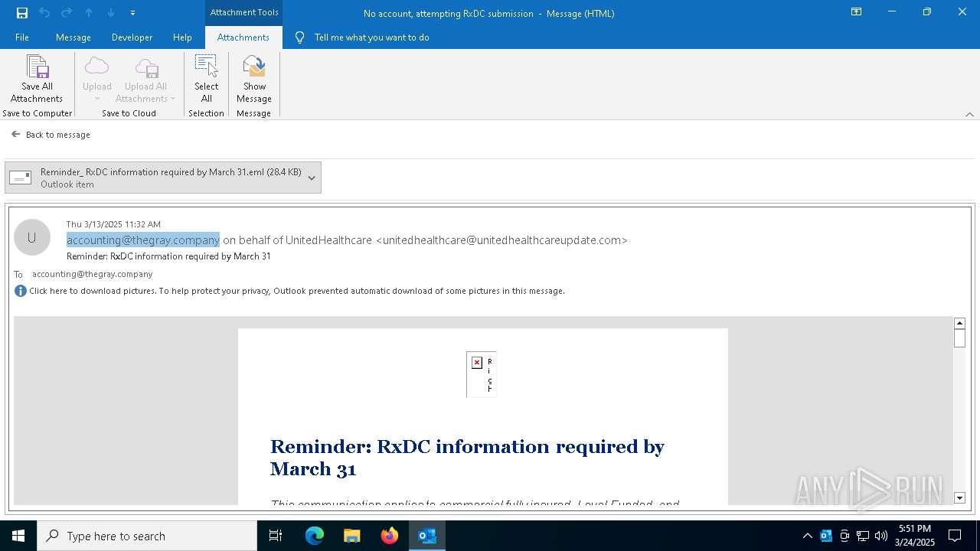Screen dimensions: 980x551
Task: Click the taskbar search box
Action: [x=147, y=536]
